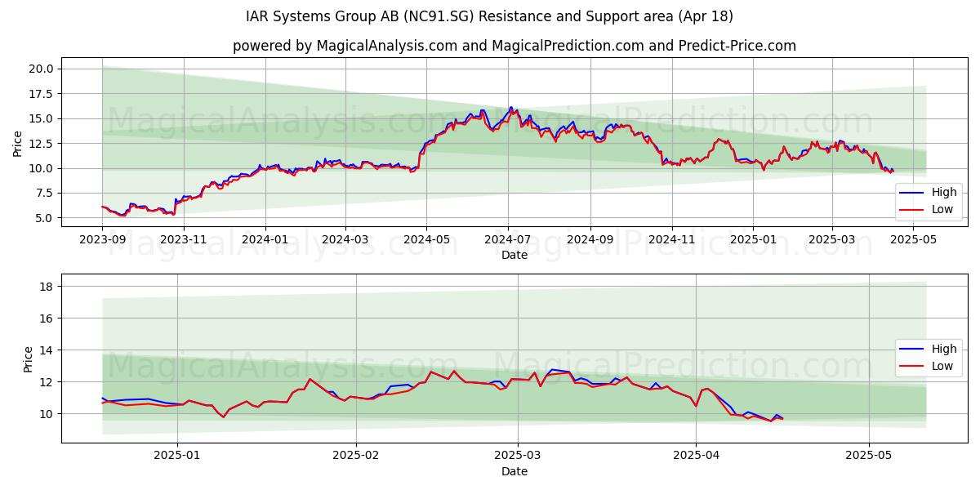980x490 pixels.
Task: Click the '14' price tick on bottom chart
Action: [48, 350]
